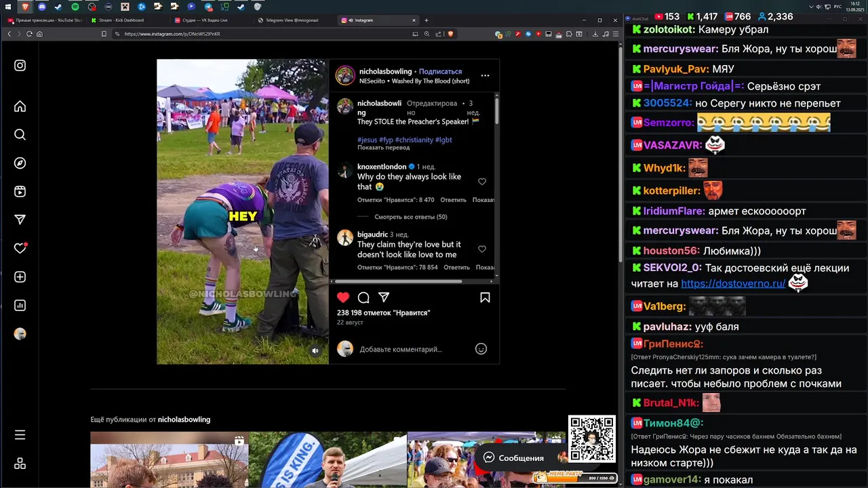Open the Dashboard chart icon in sidebar
The height and width of the screenshot is (488, 868).
20,305
